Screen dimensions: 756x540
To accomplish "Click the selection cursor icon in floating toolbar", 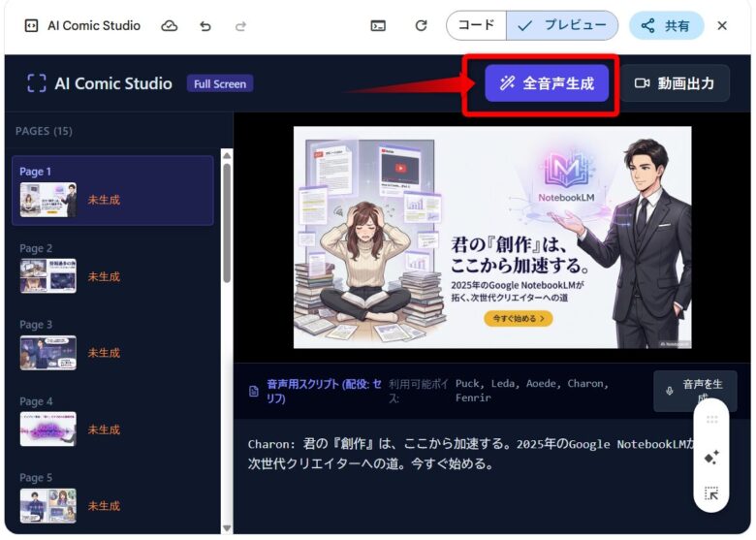I will click(x=711, y=493).
